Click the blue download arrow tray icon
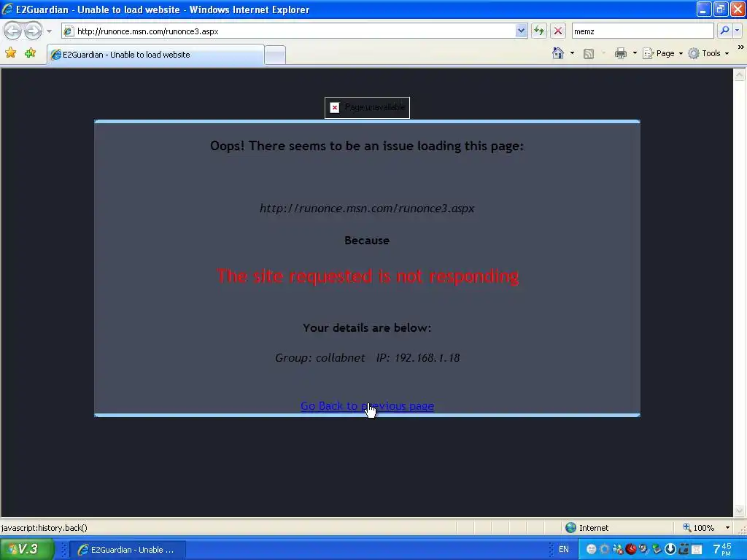Screen dimensions: 747x560 pyautogui.click(x=670, y=549)
